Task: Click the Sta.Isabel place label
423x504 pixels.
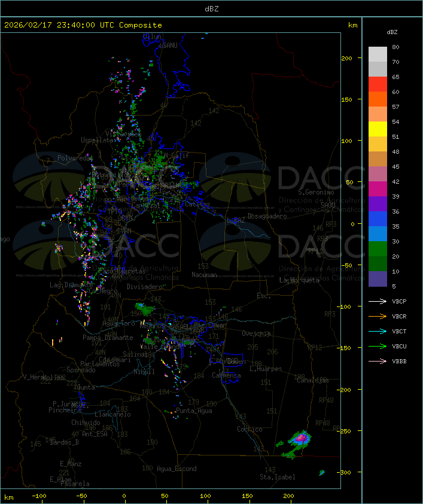Action: 278,477
